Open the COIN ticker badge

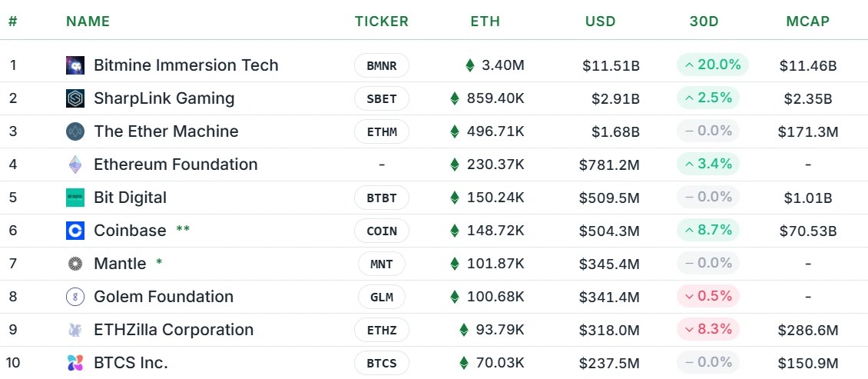pyautogui.click(x=382, y=231)
